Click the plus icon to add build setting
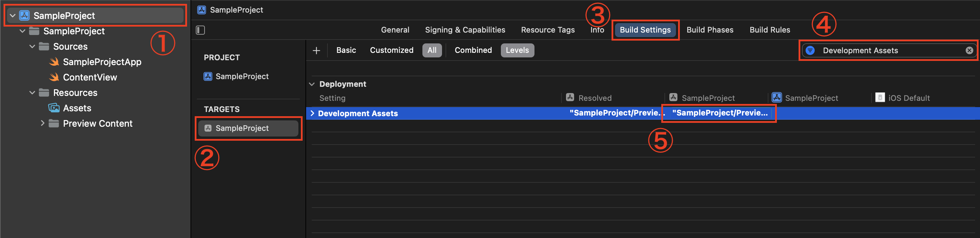 pos(316,50)
